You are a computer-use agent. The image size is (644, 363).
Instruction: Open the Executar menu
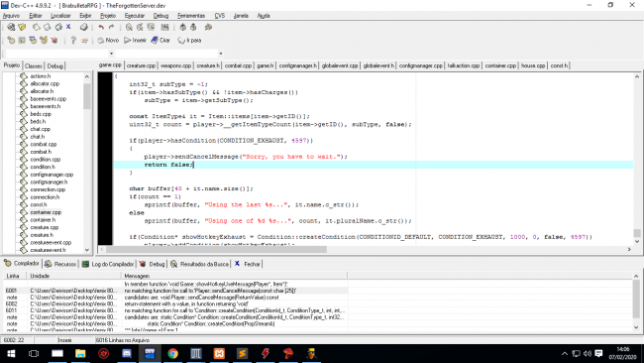(x=135, y=16)
